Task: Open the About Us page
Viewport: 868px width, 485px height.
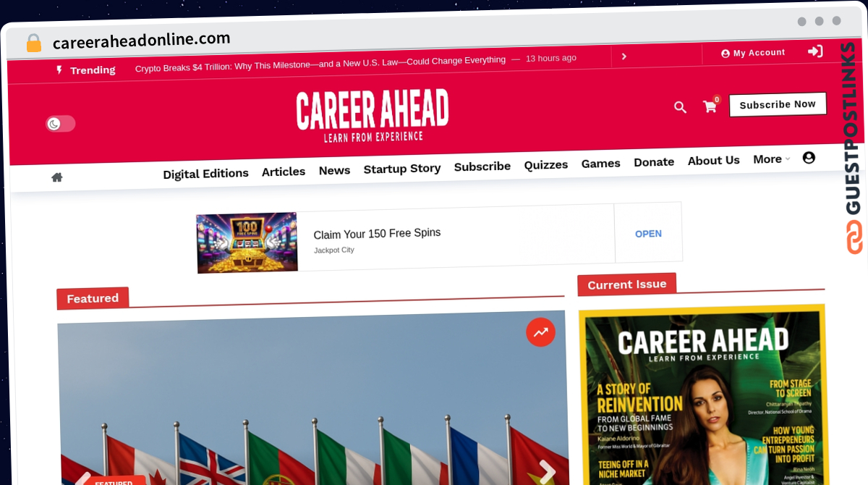Action: (x=714, y=161)
